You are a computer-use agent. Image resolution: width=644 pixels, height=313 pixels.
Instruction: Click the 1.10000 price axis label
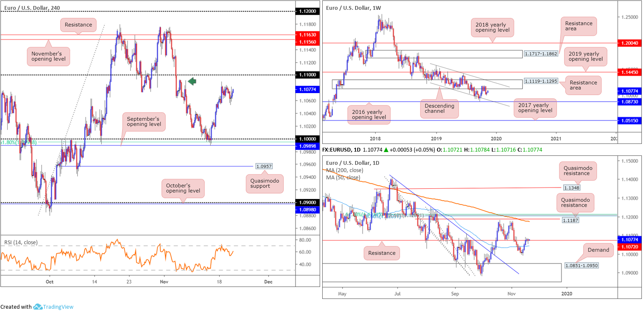click(308, 139)
